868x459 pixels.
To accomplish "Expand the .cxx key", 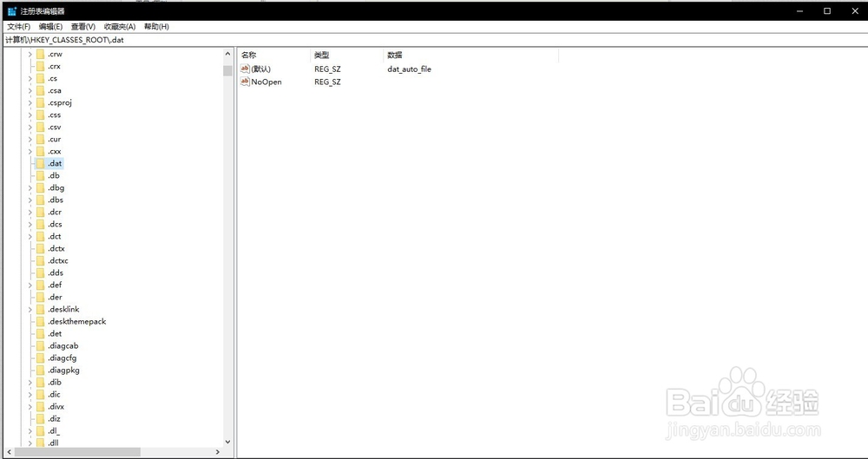I will click(x=30, y=152).
